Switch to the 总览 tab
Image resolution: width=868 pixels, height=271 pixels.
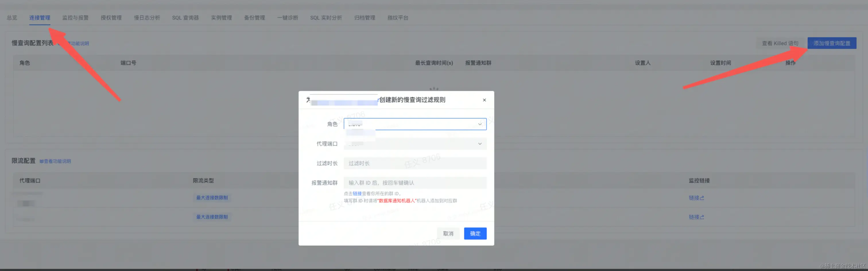pos(12,18)
